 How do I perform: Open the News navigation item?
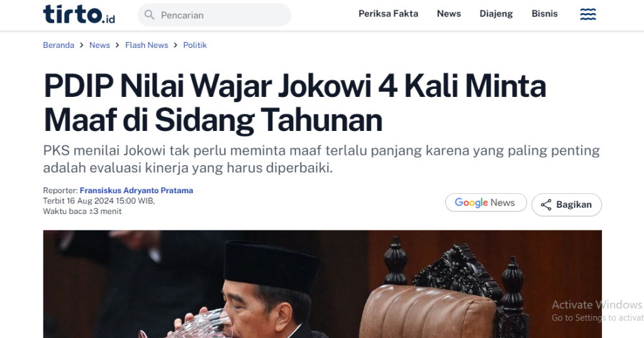pos(449,14)
